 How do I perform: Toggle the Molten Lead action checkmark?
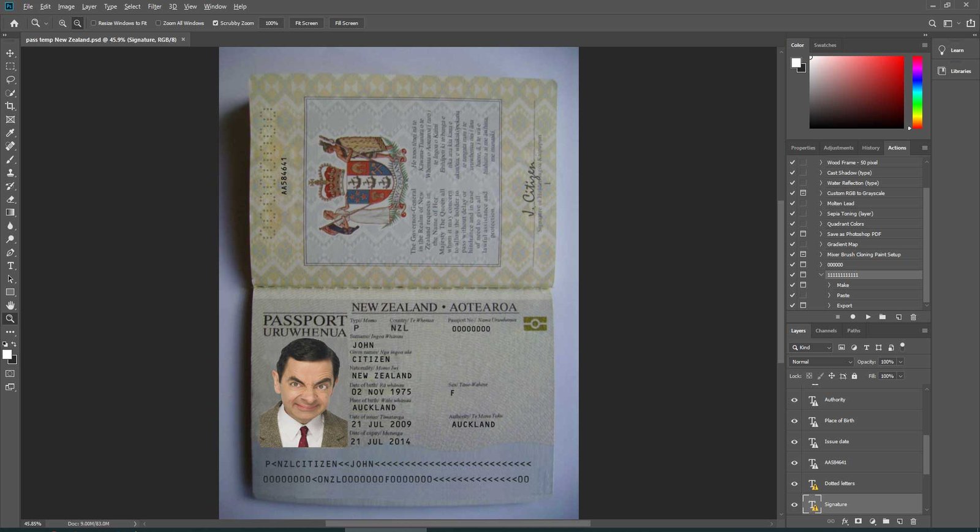(793, 203)
